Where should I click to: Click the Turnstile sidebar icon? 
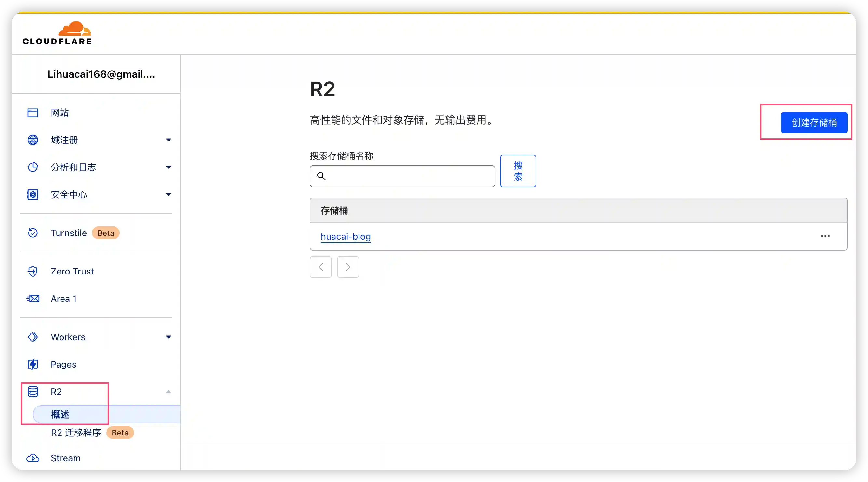(x=33, y=233)
